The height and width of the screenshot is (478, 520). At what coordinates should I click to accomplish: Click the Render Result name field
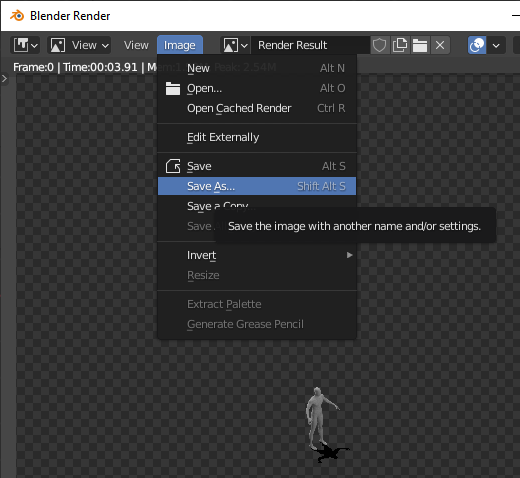(x=310, y=45)
